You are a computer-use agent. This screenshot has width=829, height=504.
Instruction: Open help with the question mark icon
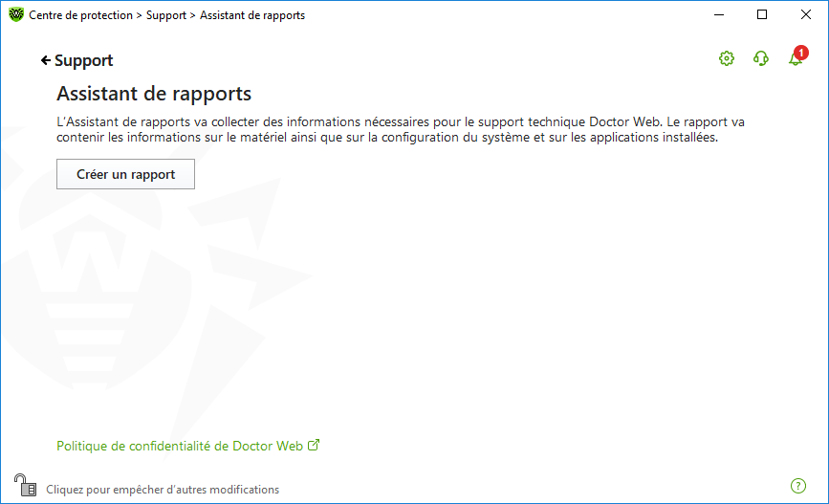(799, 486)
